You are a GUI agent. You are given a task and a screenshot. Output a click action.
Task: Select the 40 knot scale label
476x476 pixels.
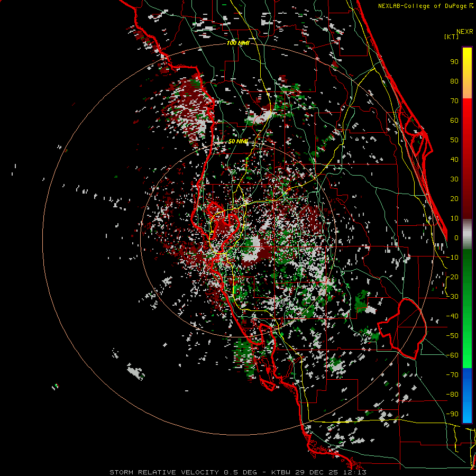click(454, 159)
